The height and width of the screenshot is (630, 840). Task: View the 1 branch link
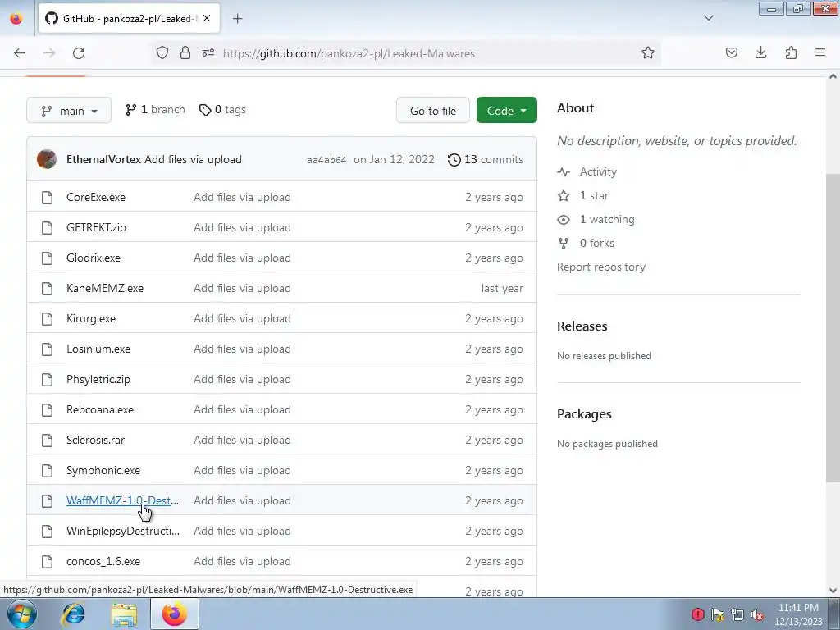[155, 110]
